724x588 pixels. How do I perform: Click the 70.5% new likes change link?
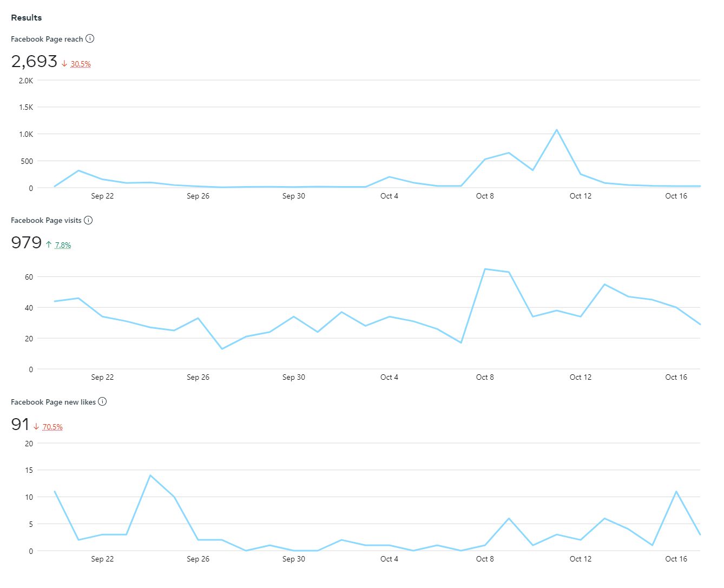click(x=52, y=427)
